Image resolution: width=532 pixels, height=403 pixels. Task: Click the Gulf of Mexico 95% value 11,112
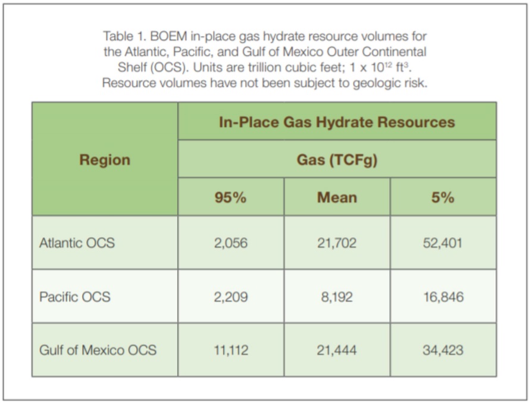(230, 350)
